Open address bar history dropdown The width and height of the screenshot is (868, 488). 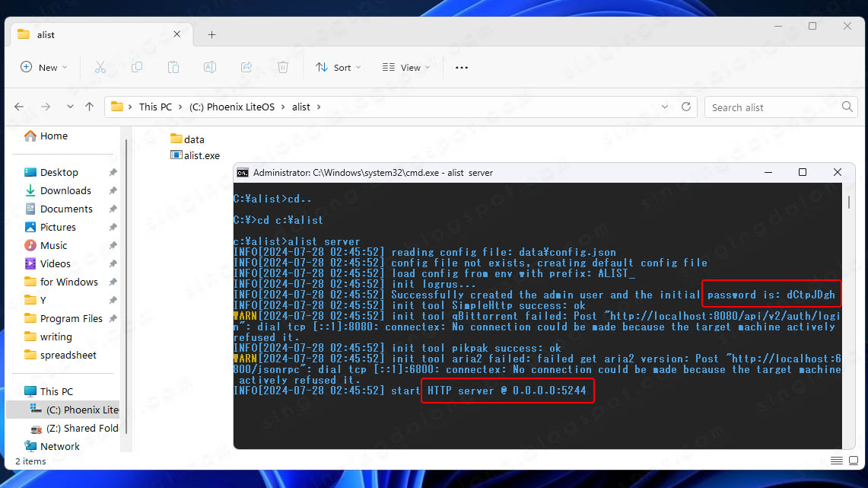[x=665, y=107]
